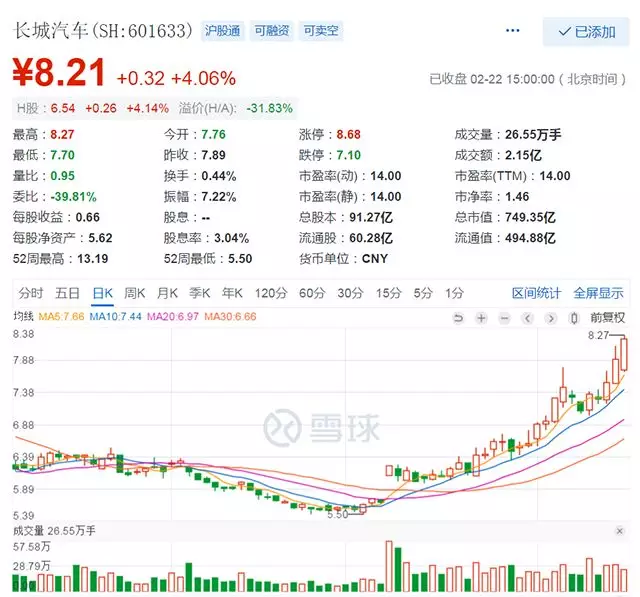Image resolution: width=640 pixels, height=597 pixels.
Task: Switch to the 15分 chart tab
Action: tap(389, 293)
